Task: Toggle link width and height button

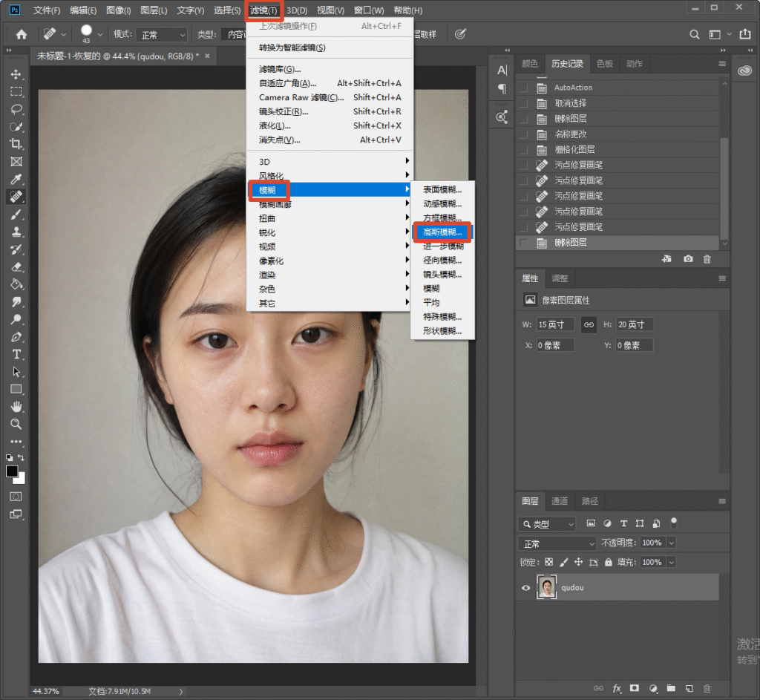Action: [589, 324]
